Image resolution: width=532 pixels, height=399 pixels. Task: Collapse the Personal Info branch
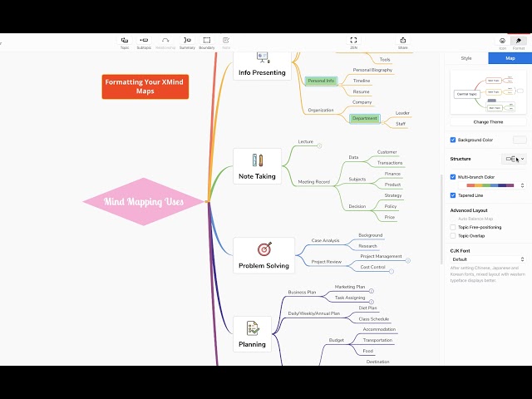click(x=340, y=85)
